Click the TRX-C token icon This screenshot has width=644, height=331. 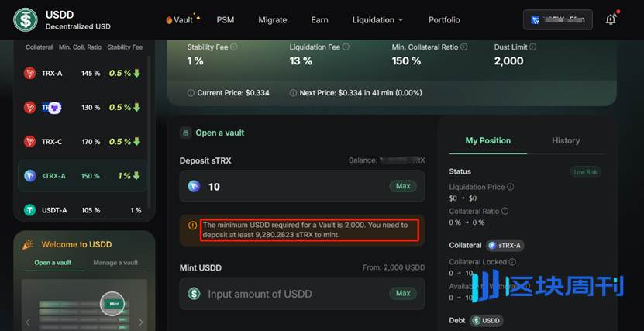[x=29, y=142]
